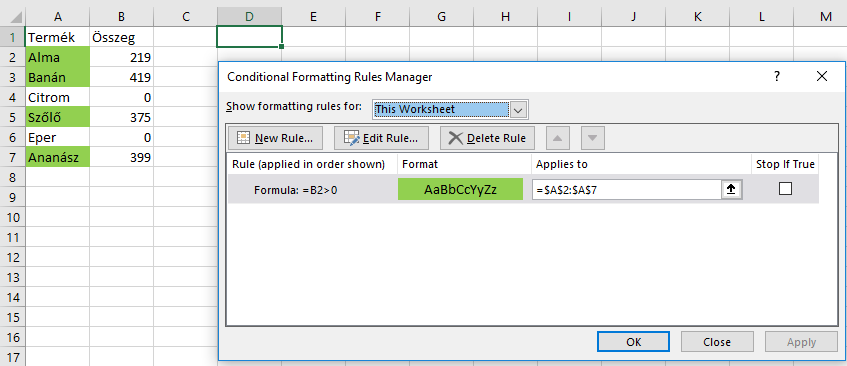Select cell A3 containing Banán
The width and height of the screenshot is (847, 366).
click(57, 77)
